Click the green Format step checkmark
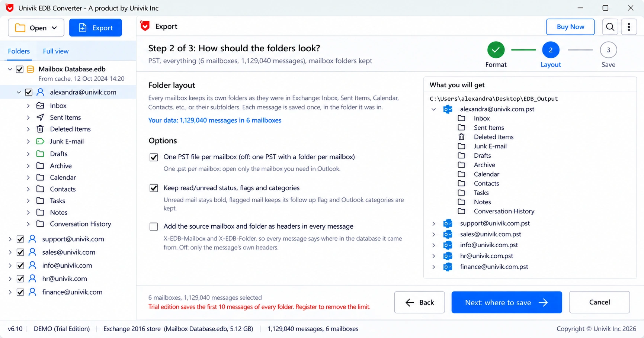Image resolution: width=644 pixels, height=338 pixels. click(x=496, y=50)
